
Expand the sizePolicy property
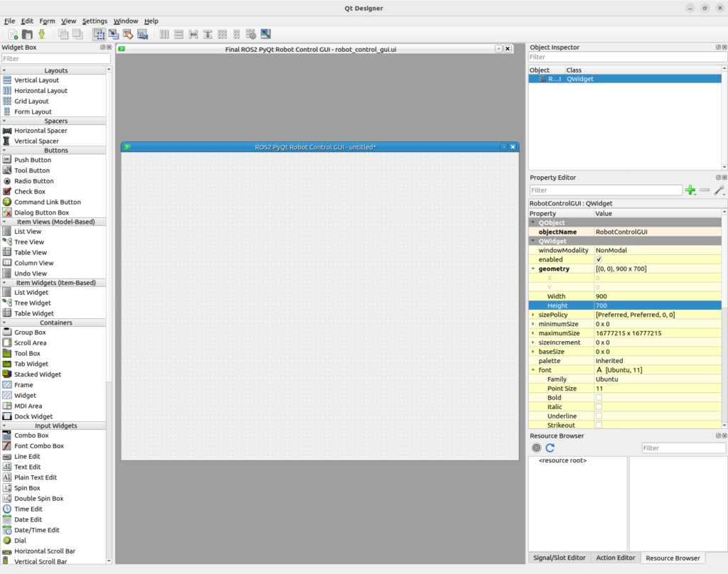[533, 315]
